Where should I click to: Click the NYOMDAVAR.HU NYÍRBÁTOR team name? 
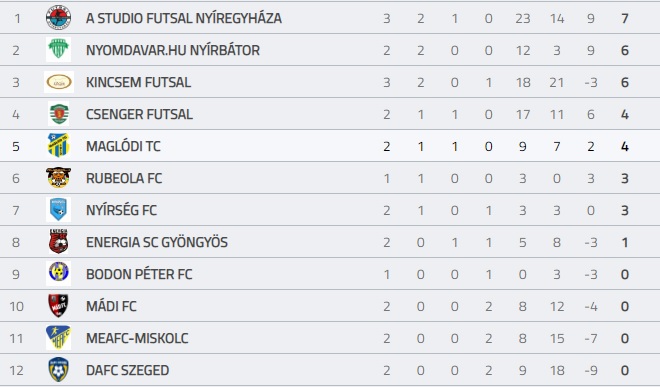point(173,51)
